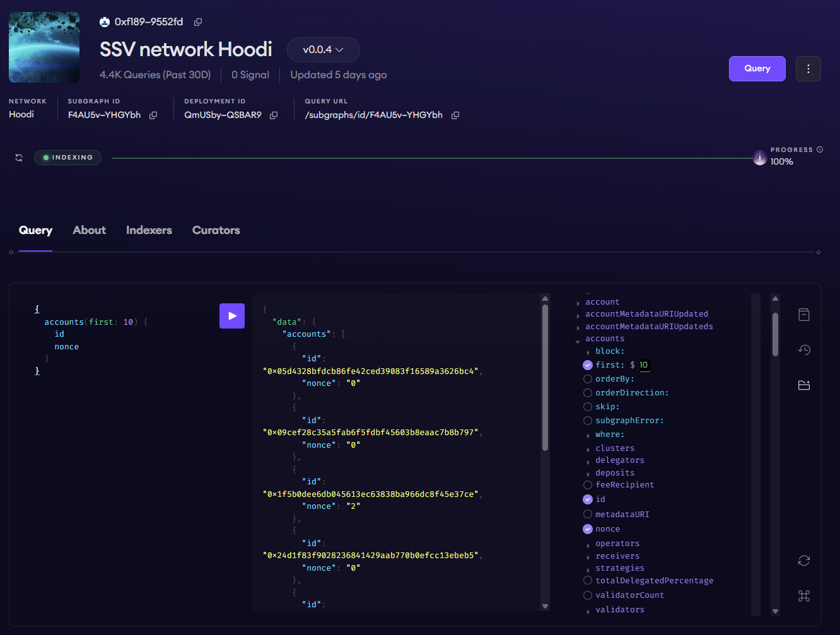Screen dimensions: 840x635
Task: Switch to the Curators tab
Action: click(216, 230)
